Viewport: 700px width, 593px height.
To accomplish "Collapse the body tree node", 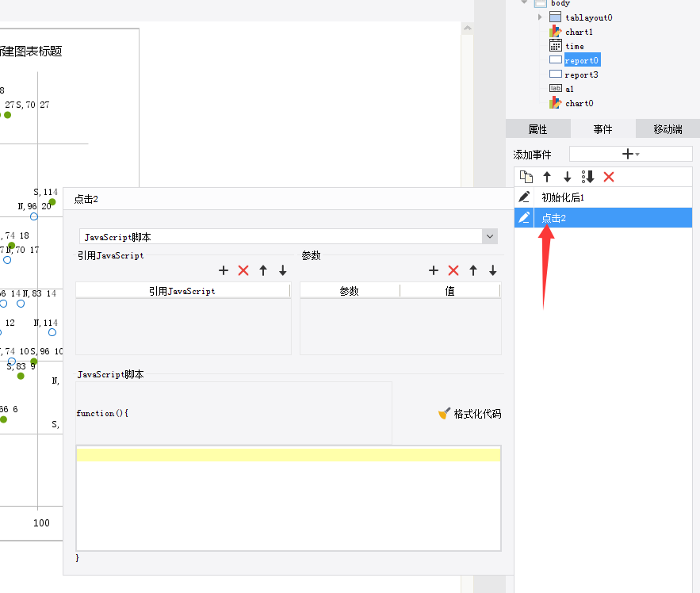I will (524, 2).
